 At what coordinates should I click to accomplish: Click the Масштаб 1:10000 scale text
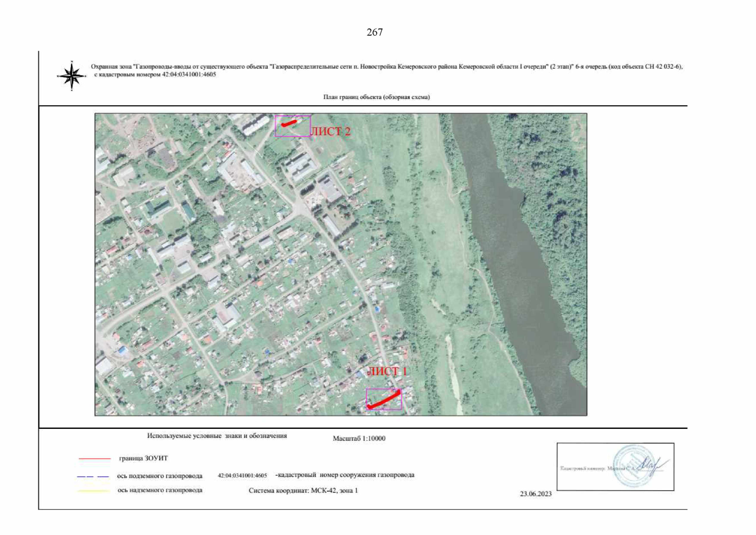point(359,438)
